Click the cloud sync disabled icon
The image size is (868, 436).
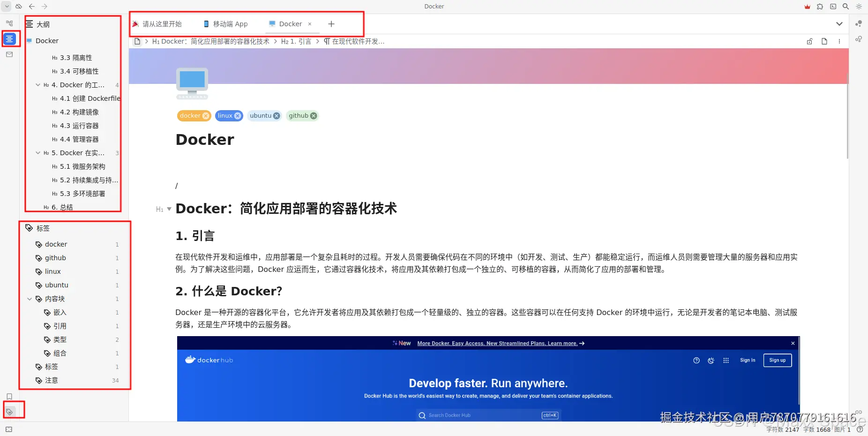click(19, 6)
